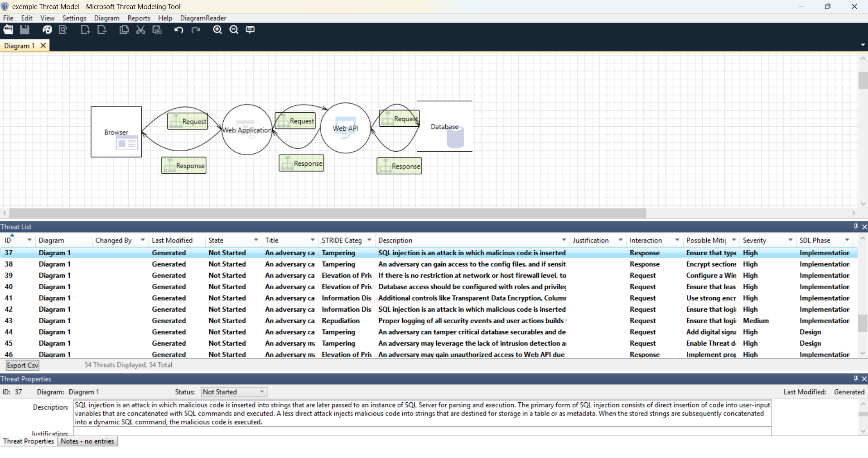Open feedback comment bubble icon
Screen dimensions: 868x458
click(250, 30)
